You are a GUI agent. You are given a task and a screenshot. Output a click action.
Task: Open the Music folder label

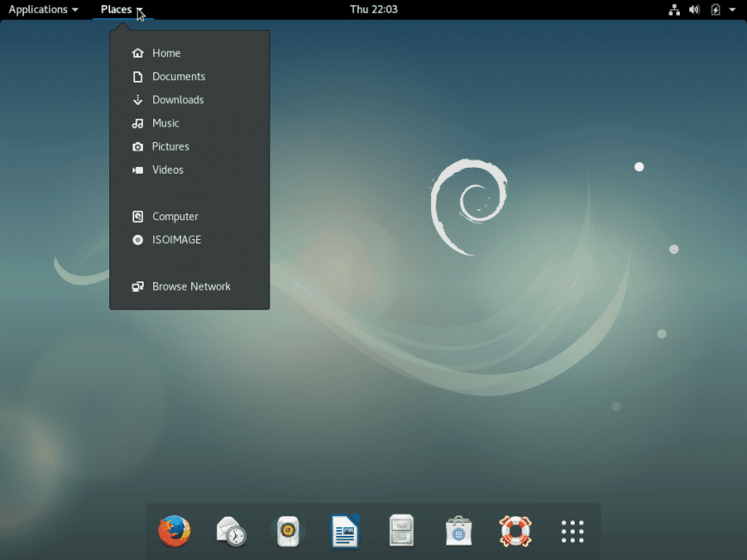166,123
